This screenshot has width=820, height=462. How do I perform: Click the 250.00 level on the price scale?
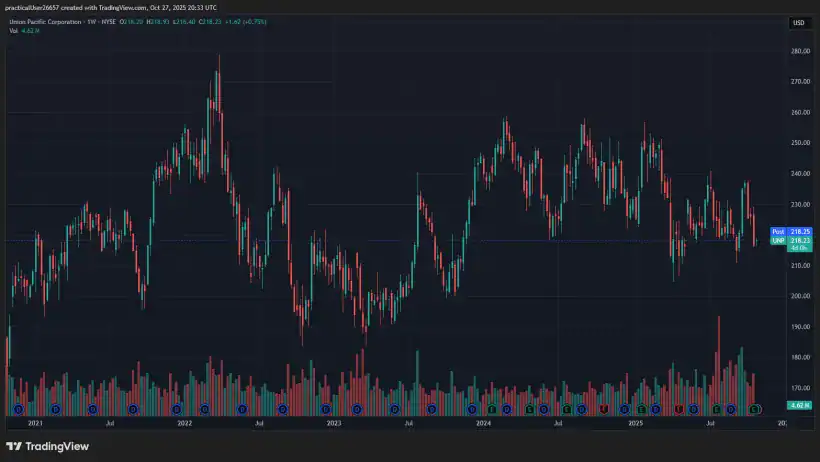pos(799,143)
